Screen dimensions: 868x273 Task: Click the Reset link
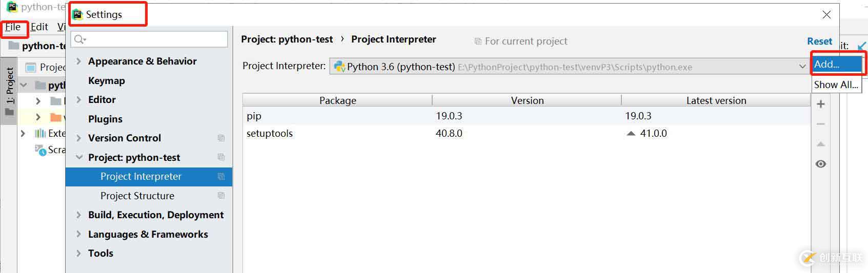[819, 41]
